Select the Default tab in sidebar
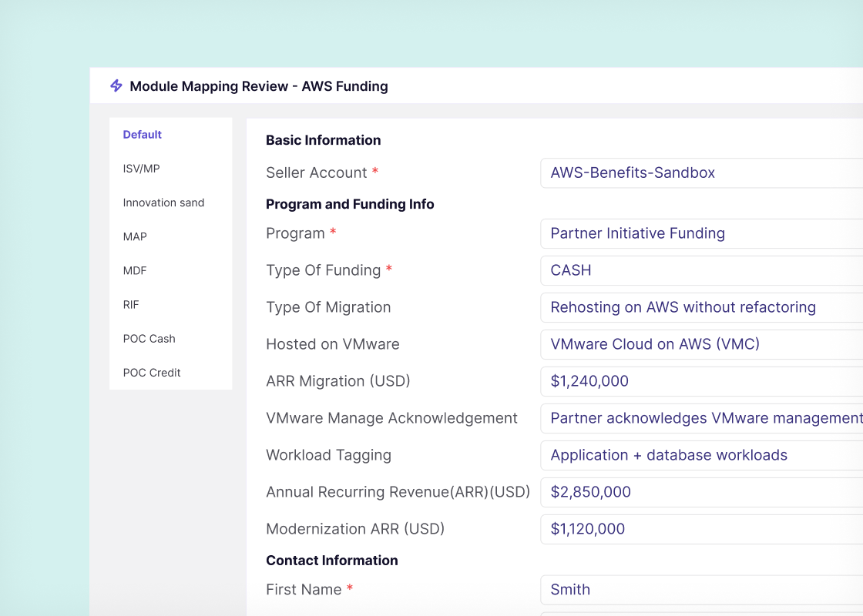863x616 pixels. point(142,135)
